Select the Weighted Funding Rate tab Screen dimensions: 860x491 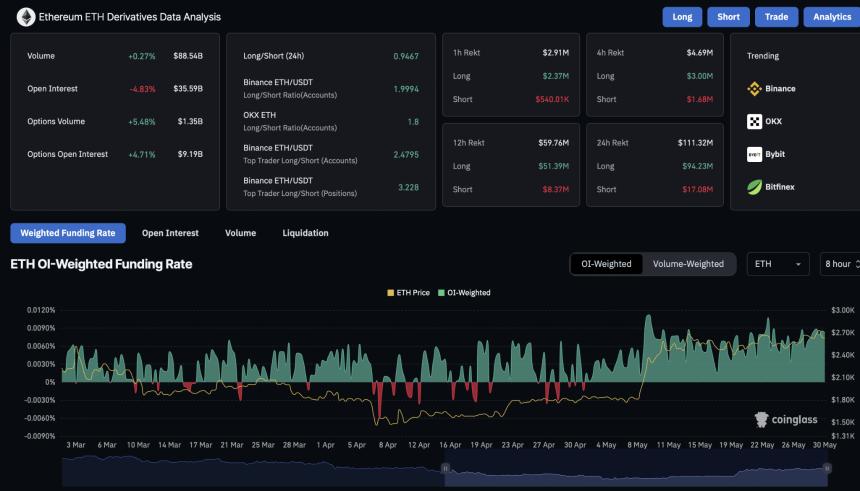pyautogui.click(x=68, y=233)
